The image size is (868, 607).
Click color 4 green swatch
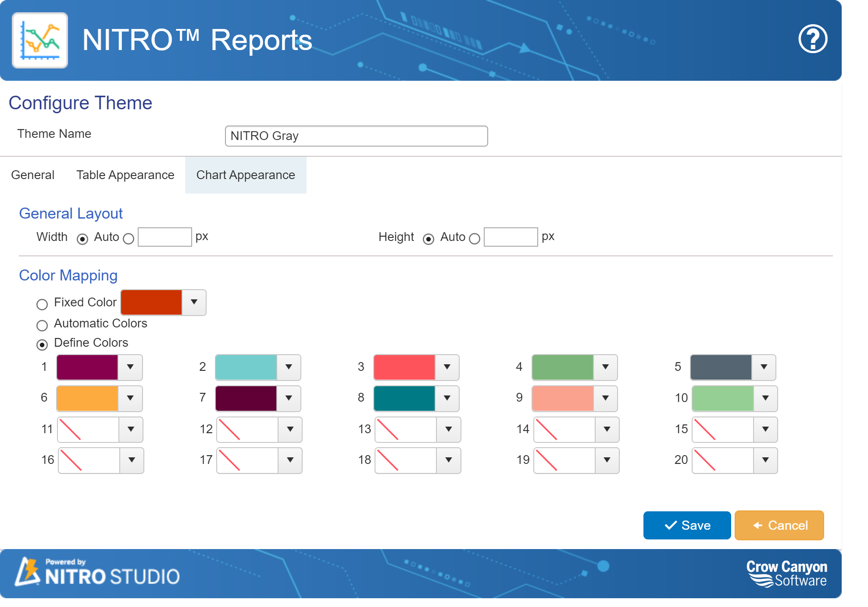pyautogui.click(x=563, y=367)
